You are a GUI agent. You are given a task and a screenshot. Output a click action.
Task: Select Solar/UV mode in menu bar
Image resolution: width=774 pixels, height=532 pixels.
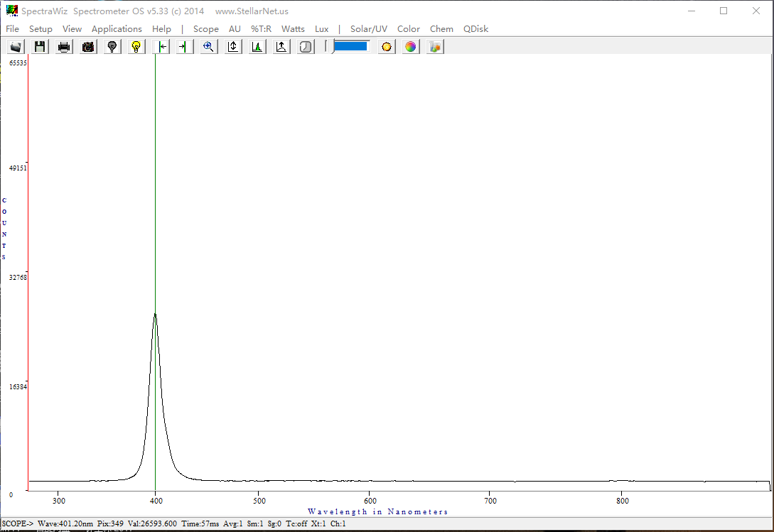point(368,29)
